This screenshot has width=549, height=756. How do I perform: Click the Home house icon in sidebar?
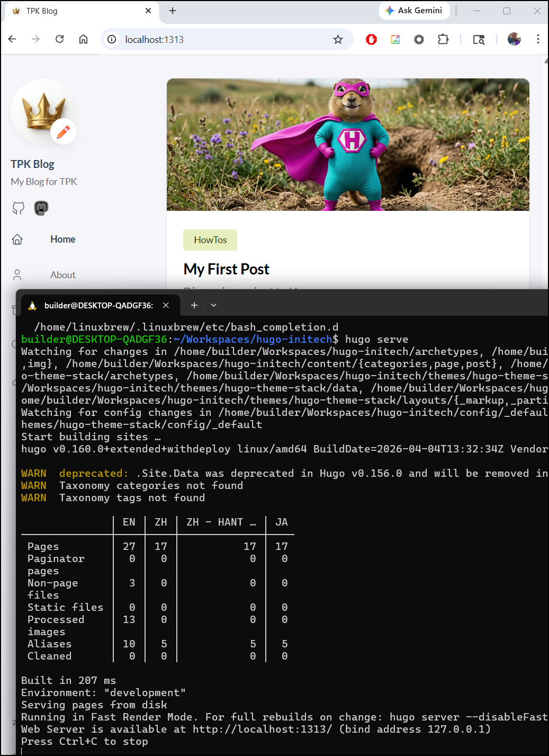(17, 239)
